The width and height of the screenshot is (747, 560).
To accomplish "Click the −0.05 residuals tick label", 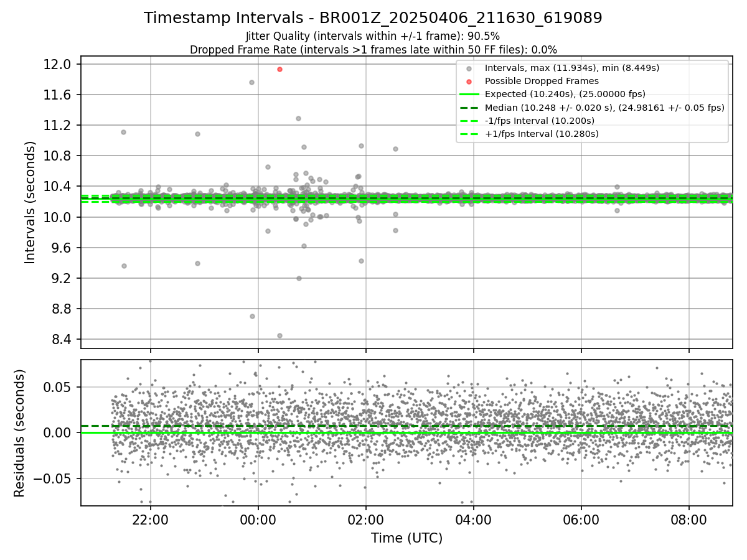I will click(53, 478).
